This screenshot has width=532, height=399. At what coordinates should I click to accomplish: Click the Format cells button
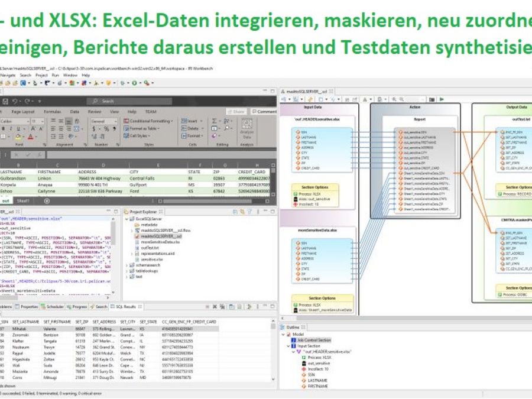click(x=192, y=136)
